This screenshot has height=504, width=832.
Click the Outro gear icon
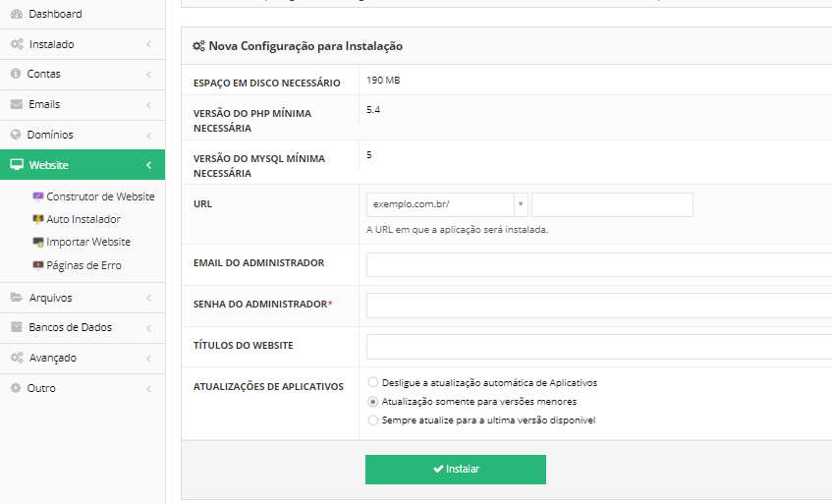click(16, 388)
